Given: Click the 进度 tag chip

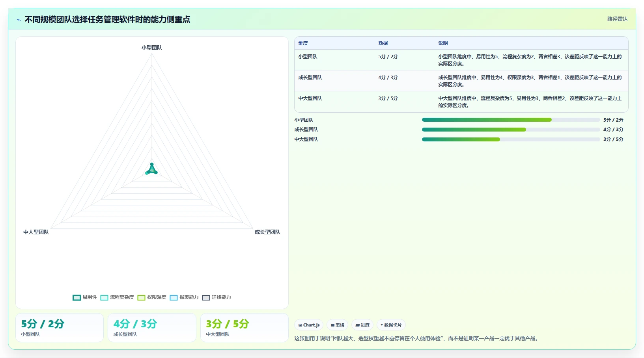Looking at the screenshot, I should [362, 325].
